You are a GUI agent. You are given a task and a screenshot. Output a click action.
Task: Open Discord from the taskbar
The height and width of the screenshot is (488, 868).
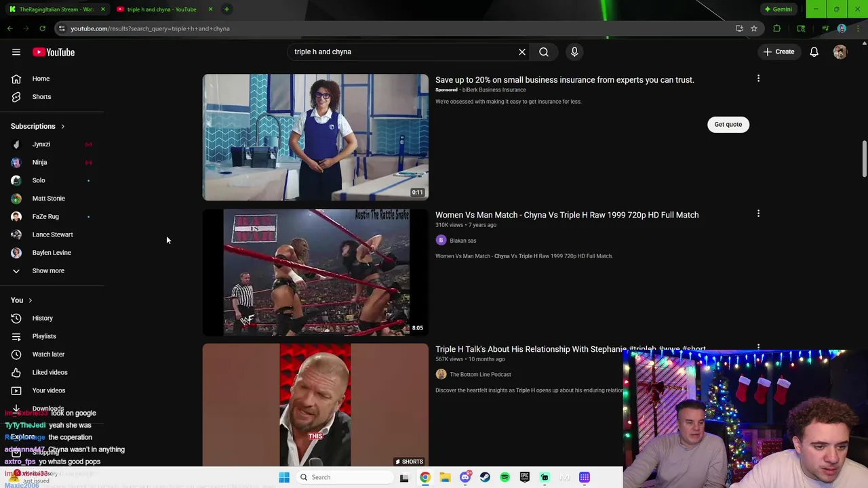[465, 477]
